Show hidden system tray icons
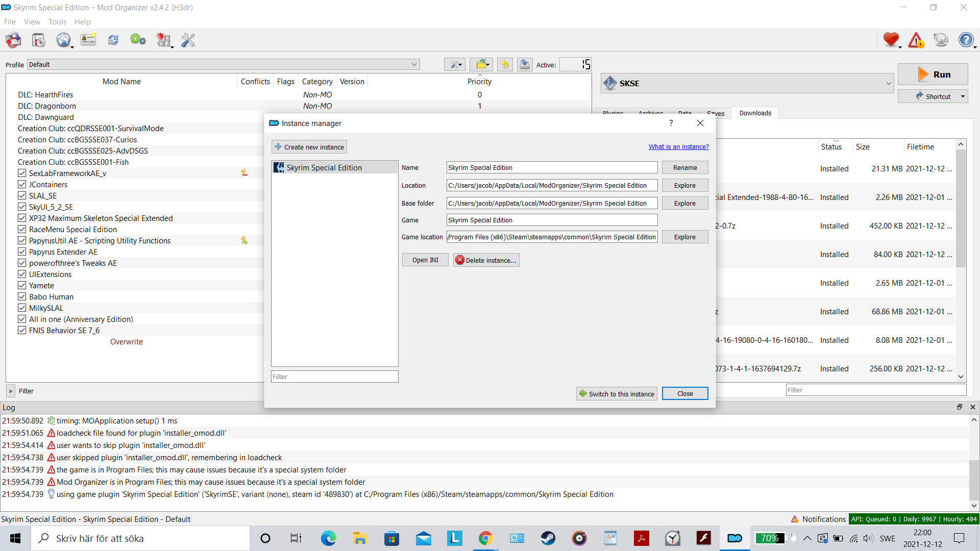The image size is (980, 551). click(x=807, y=538)
